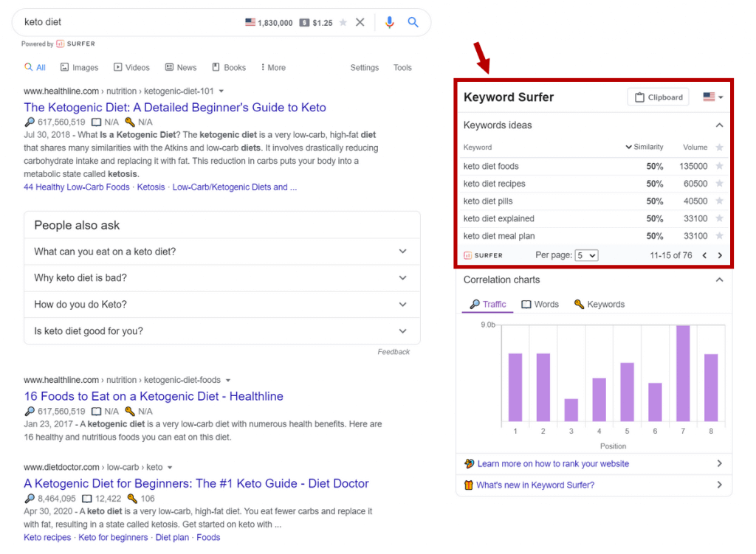The image size is (756, 554).
Task: Open the country selector in Keyword Surfer
Action: pyautogui.click(x=711, y=97)
